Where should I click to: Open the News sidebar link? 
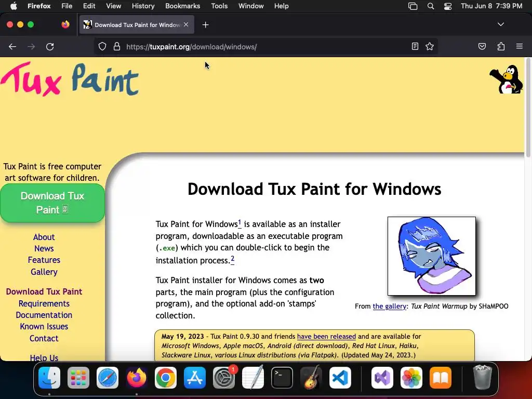click(44, 249)
